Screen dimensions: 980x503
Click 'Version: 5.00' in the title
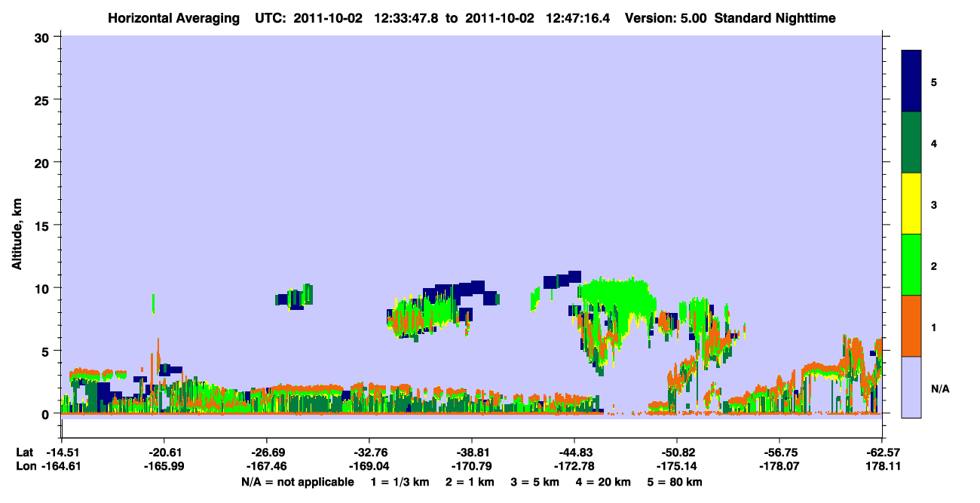coord(666,17)
